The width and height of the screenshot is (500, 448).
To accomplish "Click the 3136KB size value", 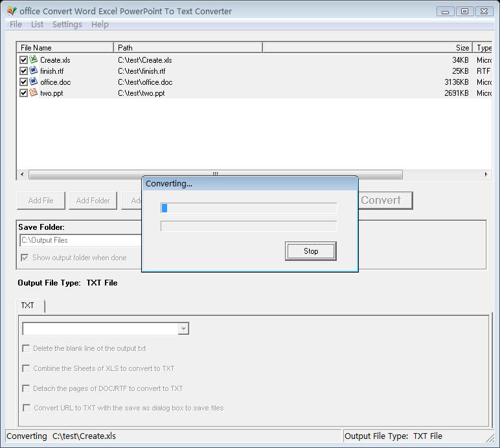I will [x=457, y=82].
